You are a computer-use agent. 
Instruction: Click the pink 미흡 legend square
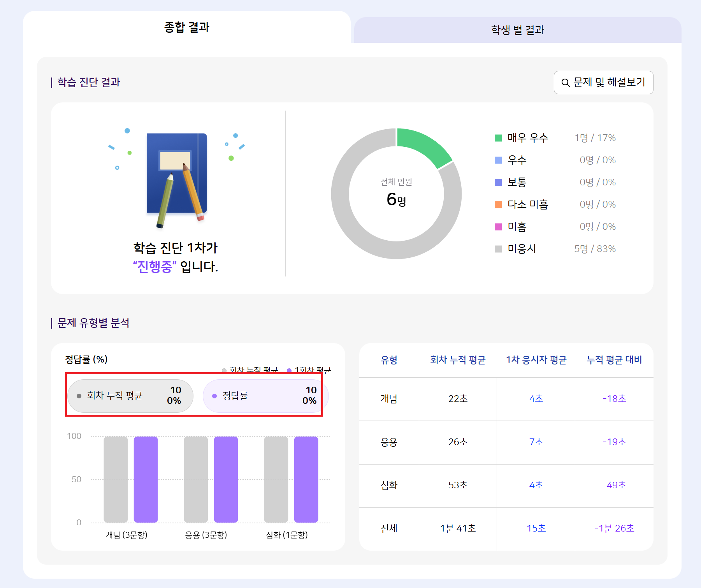click(498, 227)
